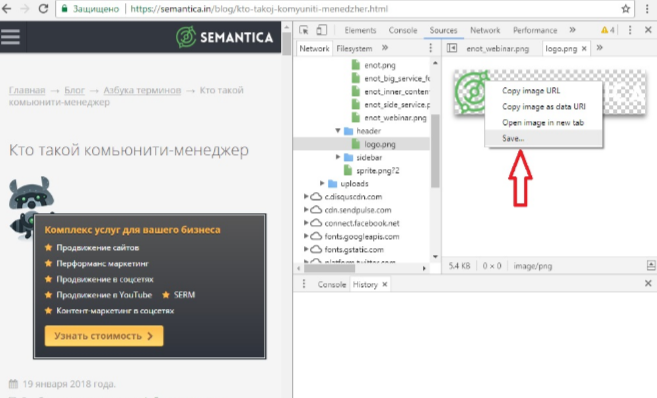Choose Save... in the context menu
Viewport: 657px width, 398px height.
pyautogui.click(x=543, y=138)
